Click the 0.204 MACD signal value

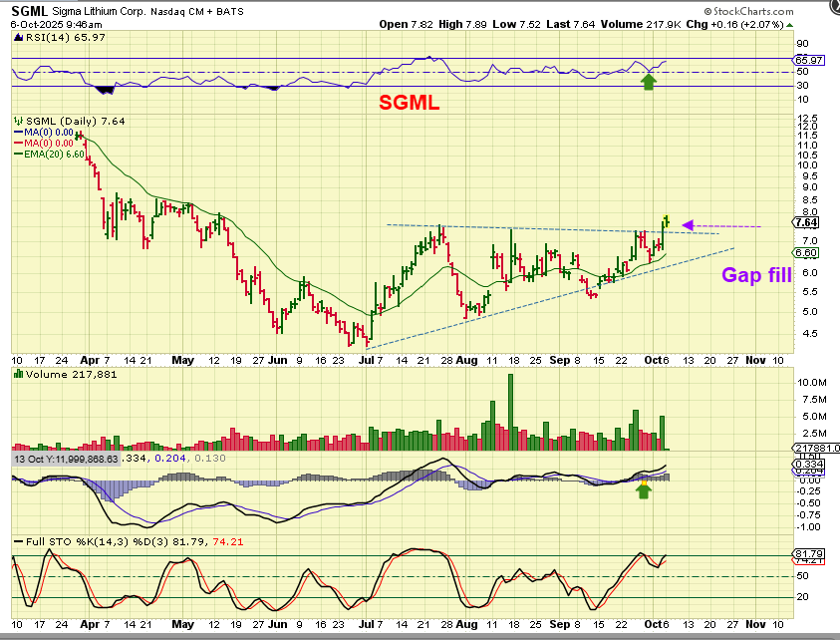coord(169,459)
